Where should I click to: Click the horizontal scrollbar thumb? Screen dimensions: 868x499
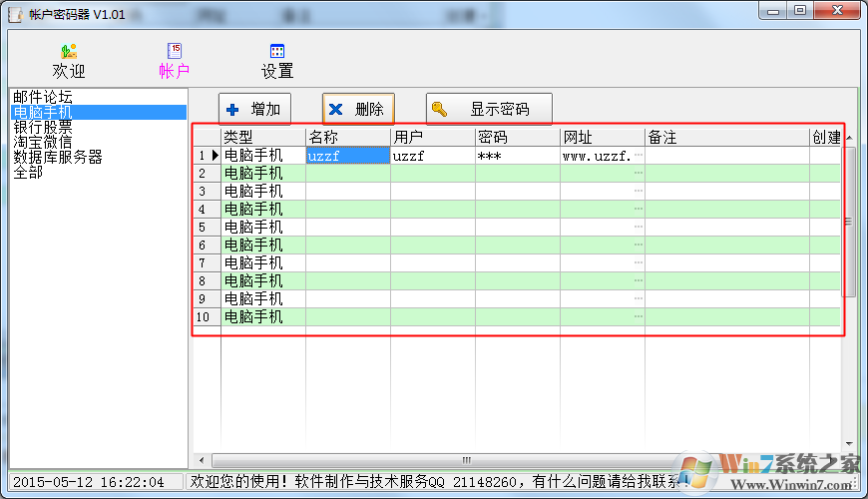(466, 460)
